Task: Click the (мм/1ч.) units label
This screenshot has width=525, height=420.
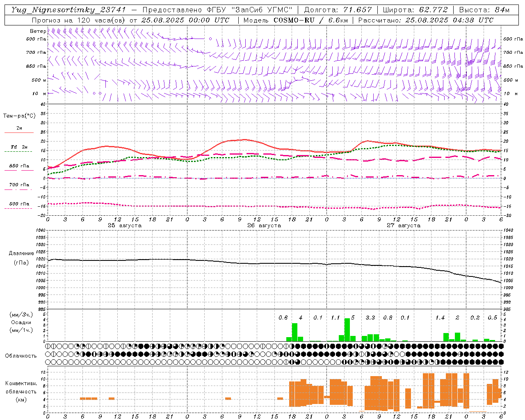Action: [21, 330]
